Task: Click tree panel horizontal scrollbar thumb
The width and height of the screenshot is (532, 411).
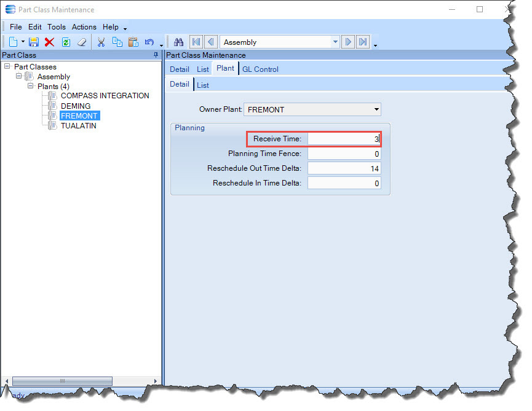Action: pos(63,381)
